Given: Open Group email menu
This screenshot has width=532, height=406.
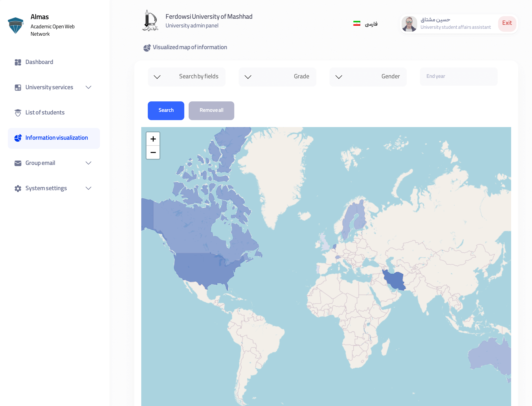Looking at the screenshot, I should coord(54,163).
